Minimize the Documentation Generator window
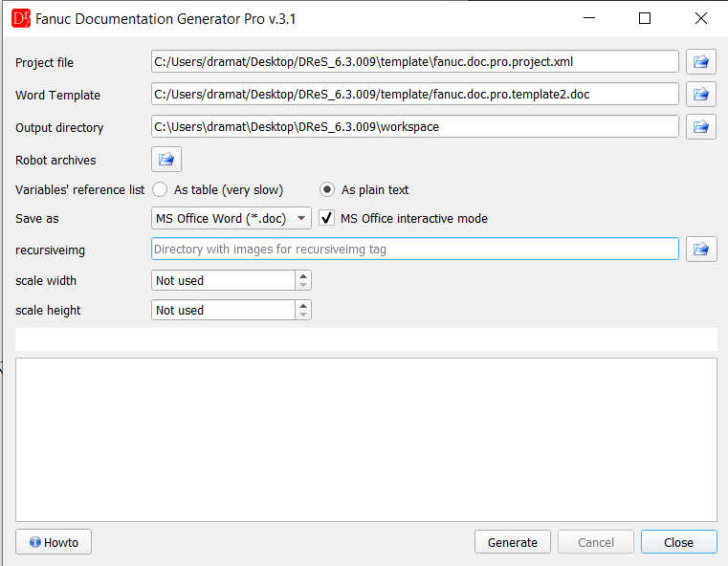728x566 pixels. [x=589, y=18]
